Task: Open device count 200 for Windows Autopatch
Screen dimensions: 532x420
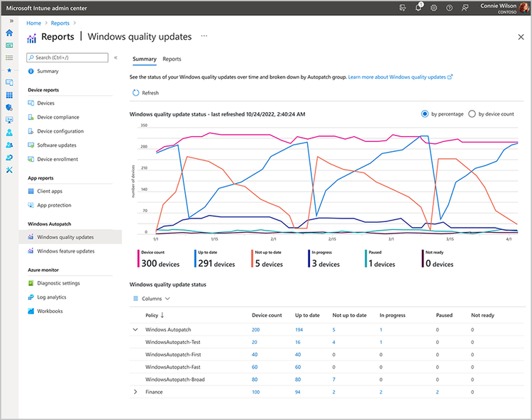Action: [x=255, y=330]
